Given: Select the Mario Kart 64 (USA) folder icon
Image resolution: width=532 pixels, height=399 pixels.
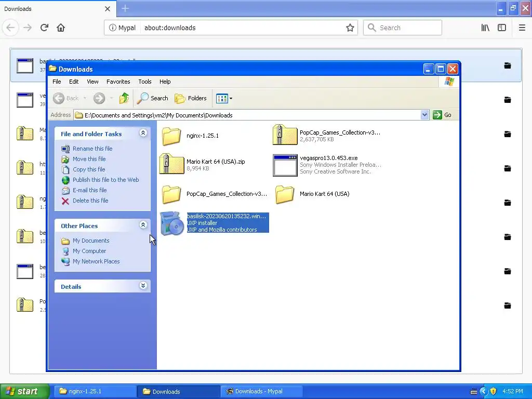Looking at the screenshot, I should pyautogui.click(x=285, y=194).
